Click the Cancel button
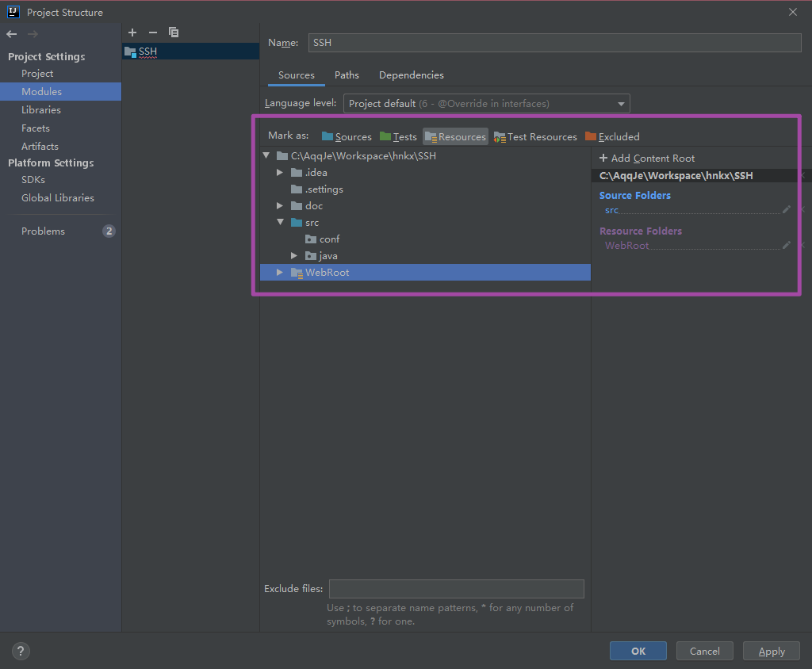Image resolution: width=812 pixels, height=669 pixels. [704, 651]
